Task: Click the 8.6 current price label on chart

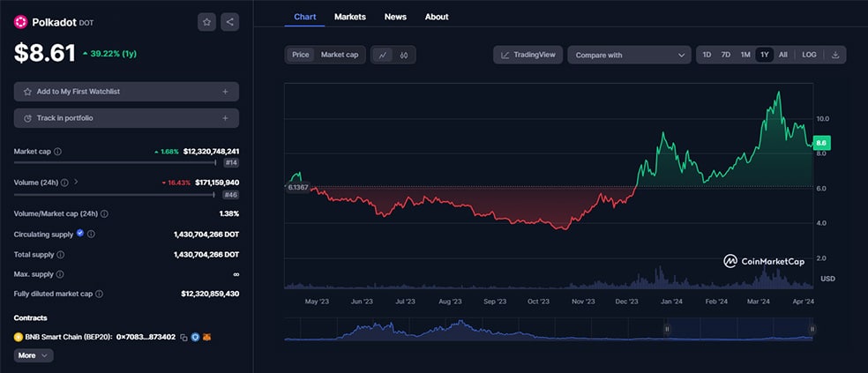Action: (x=821, y=144)
